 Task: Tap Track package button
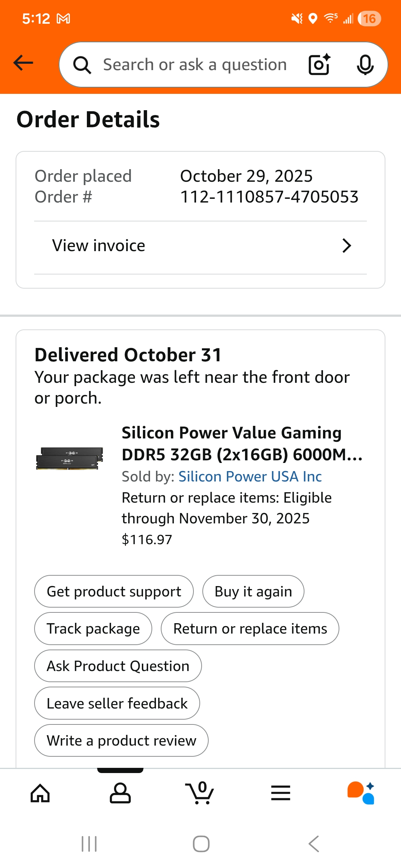(x=93, y=629)
